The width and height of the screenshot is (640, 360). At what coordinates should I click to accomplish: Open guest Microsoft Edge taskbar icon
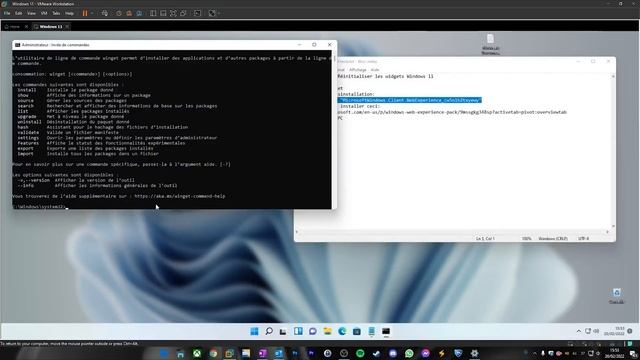coord(342,331)
